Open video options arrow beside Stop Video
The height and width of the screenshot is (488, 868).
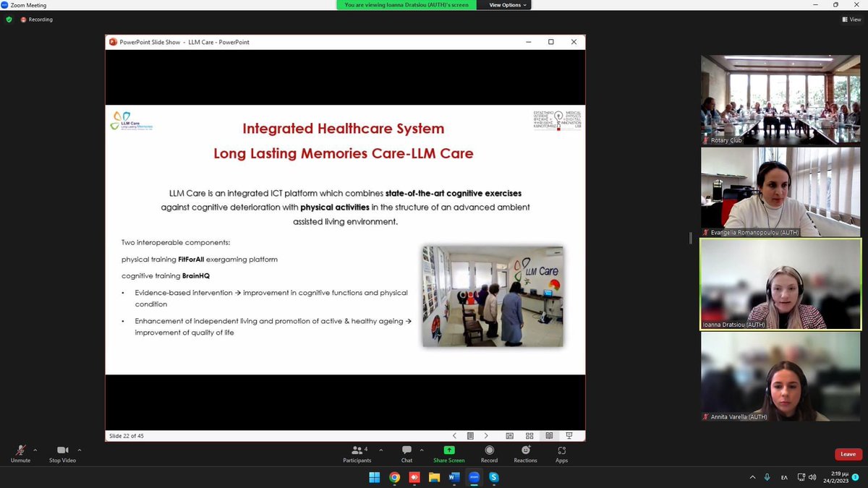pyautogui.click(x=80, y=450)
